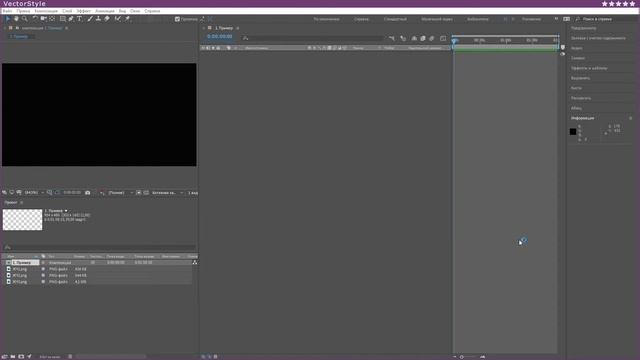The width and height of the screenshot is (640, 360).
Task: Open the view layout '1 вид' dropdown
Action: point(193,193)
